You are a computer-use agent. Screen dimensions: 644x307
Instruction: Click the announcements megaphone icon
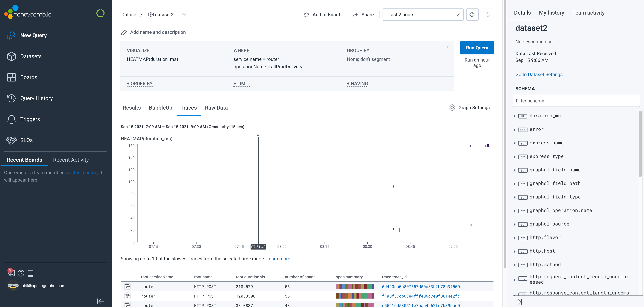pos(11,273)
